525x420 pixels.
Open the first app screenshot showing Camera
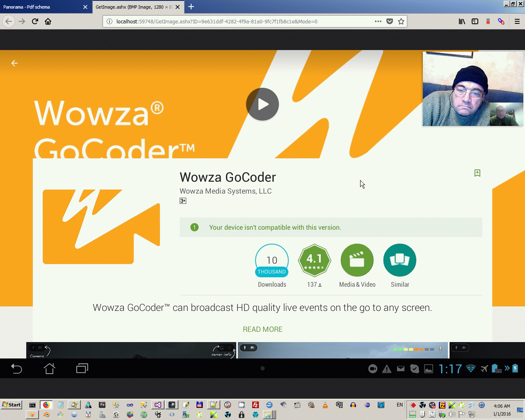(x=131, y=350)
